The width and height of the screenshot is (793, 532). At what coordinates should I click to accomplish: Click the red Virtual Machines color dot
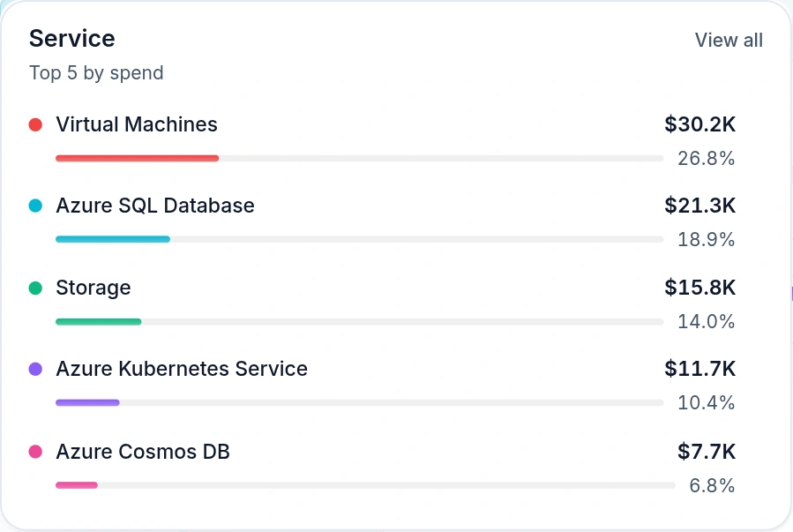[x=35, y=124]
